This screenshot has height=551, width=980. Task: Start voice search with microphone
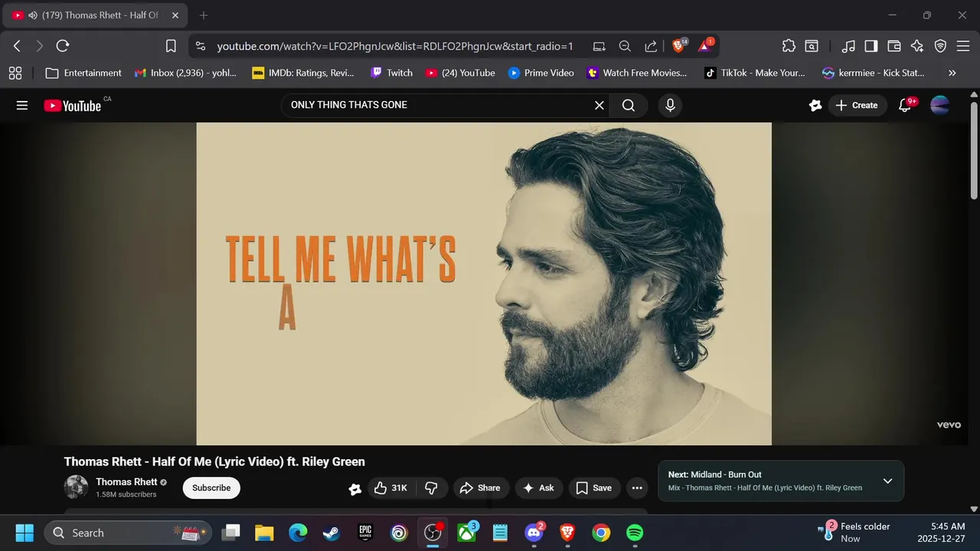[x=671, y=106]
